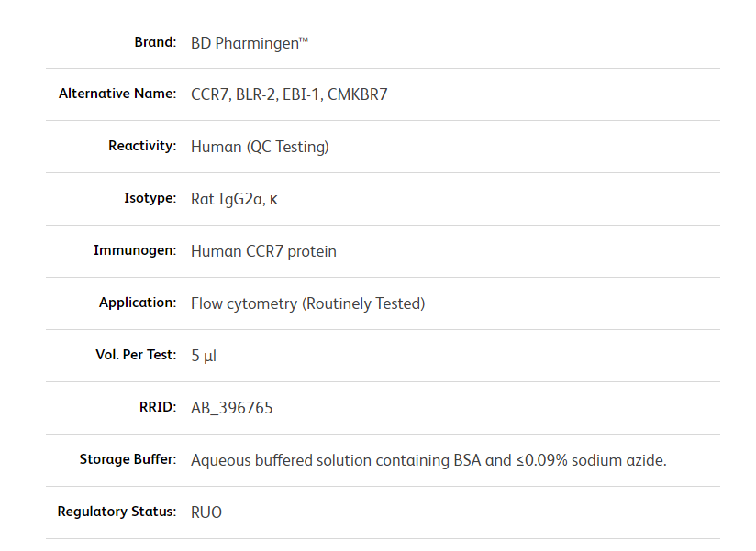Click the Alternative Name label

pos(117,94)
